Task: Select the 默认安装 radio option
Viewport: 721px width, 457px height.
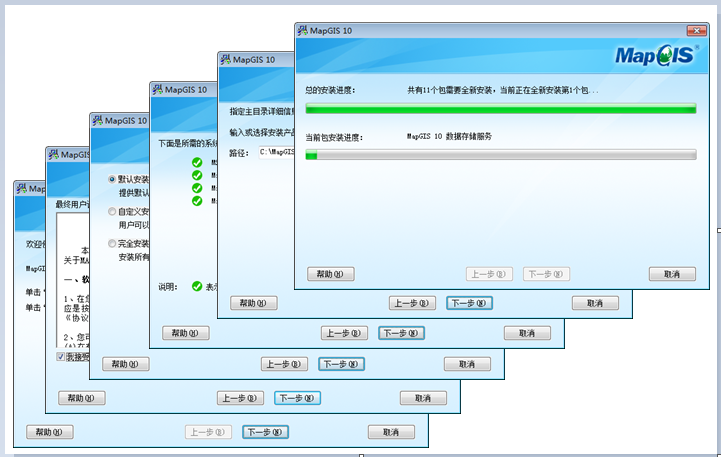Action: (x=112, y=180)
